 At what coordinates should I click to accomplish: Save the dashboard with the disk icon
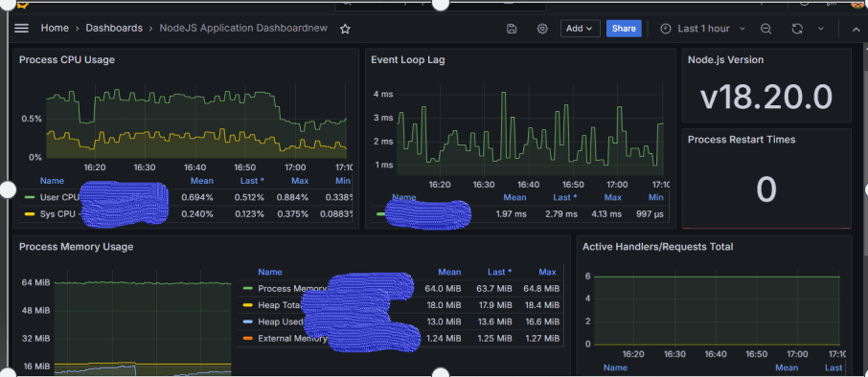tap(512, 29)
